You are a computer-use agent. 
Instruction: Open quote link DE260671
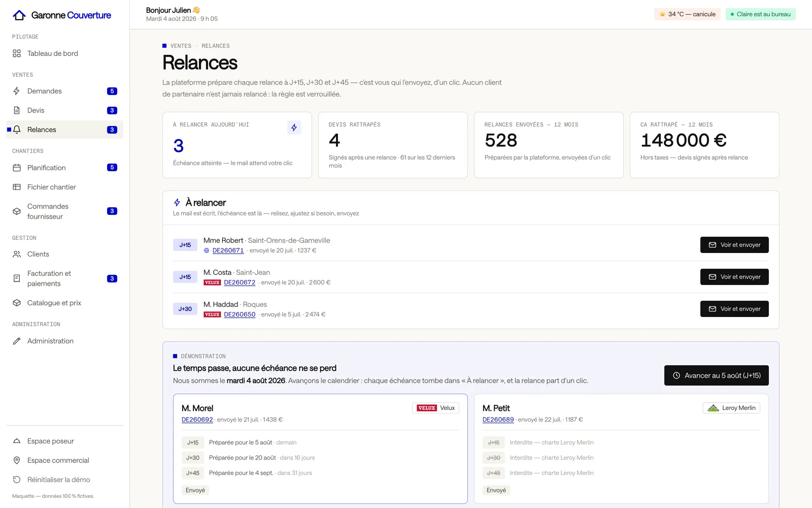tap(228, 250)
